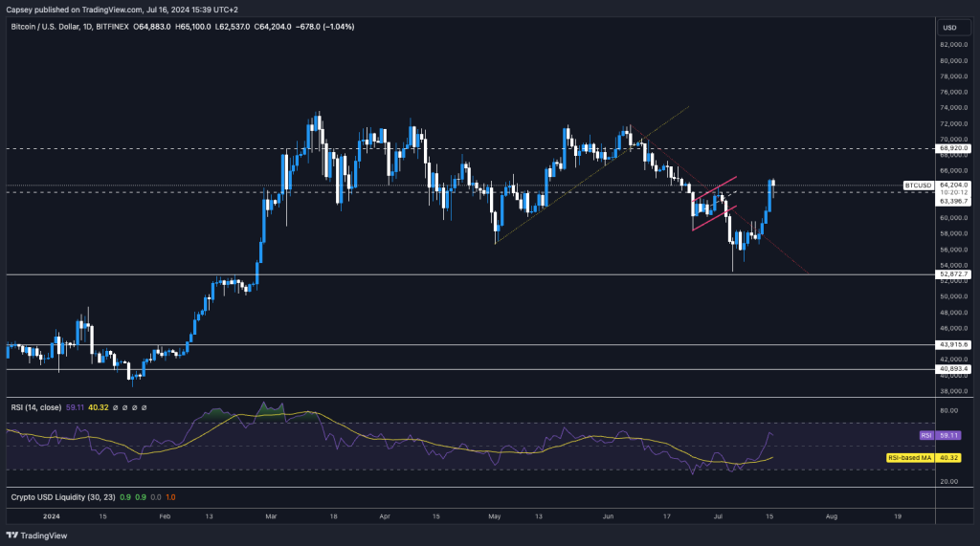Click the 80.00 RSI scale label

(x=948, y=410)
